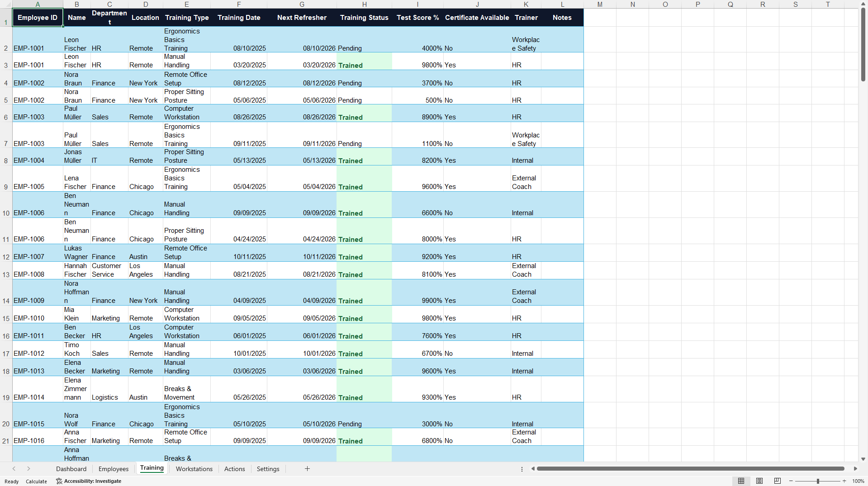Click the Lukas Wagner name cell
Viewport: 868px width, 486px height.
76,253
